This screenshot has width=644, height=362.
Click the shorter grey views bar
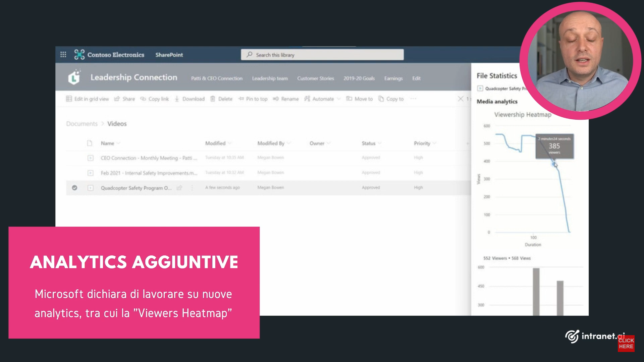(560, 298)
